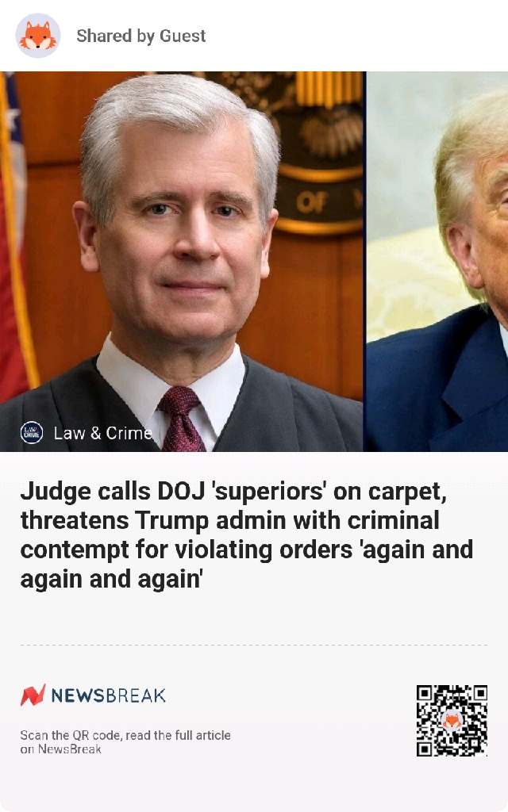Click the Law & Crime circular logo

coord(32,432)
